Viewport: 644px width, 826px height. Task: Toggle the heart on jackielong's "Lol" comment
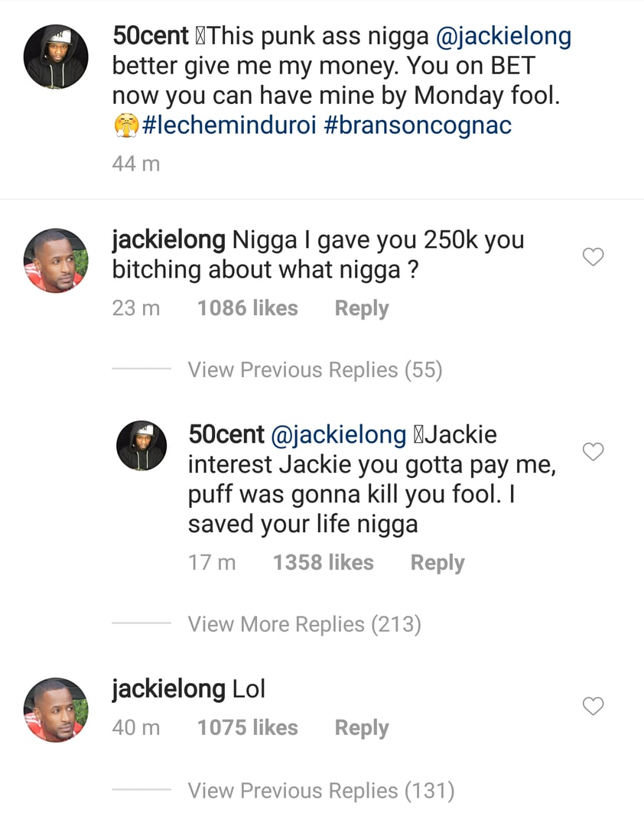coord(594,707)
